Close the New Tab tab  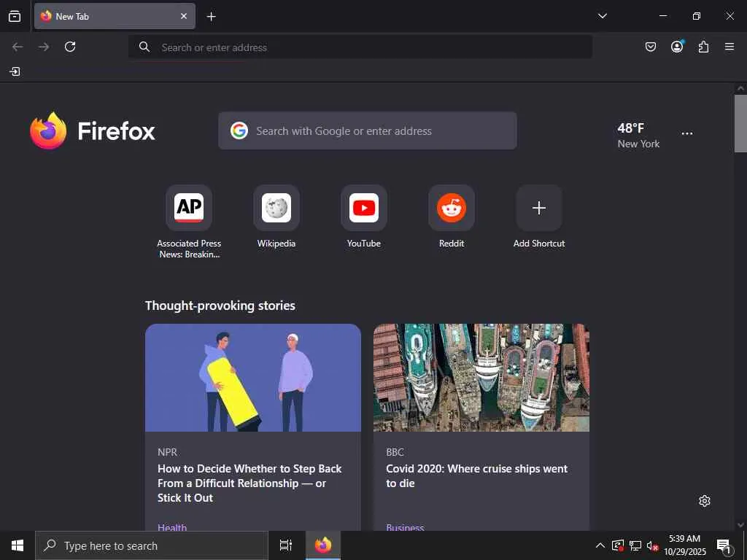[184, 16]
